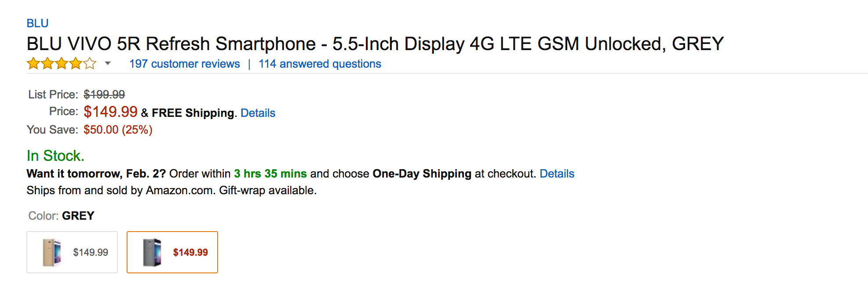Click the red $149.99 main price
Screen dimensions: 868x283
(110, 112)
